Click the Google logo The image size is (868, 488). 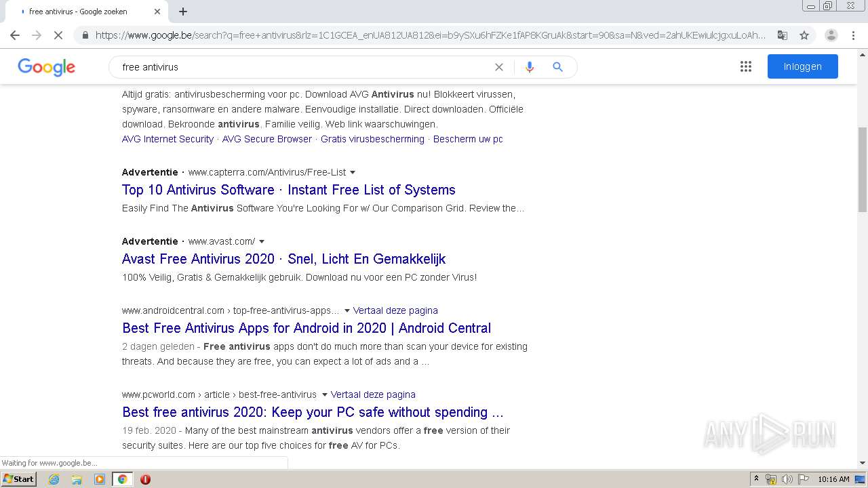tap(46, 67)
